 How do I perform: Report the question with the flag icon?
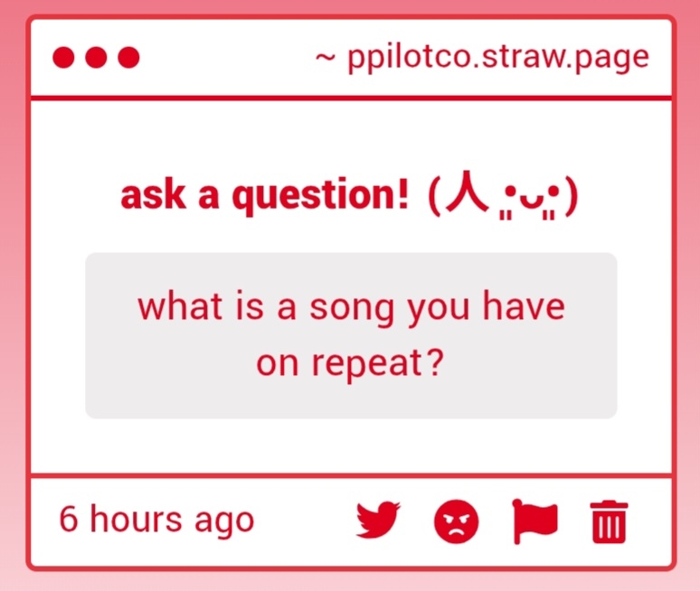coord(534,521)
